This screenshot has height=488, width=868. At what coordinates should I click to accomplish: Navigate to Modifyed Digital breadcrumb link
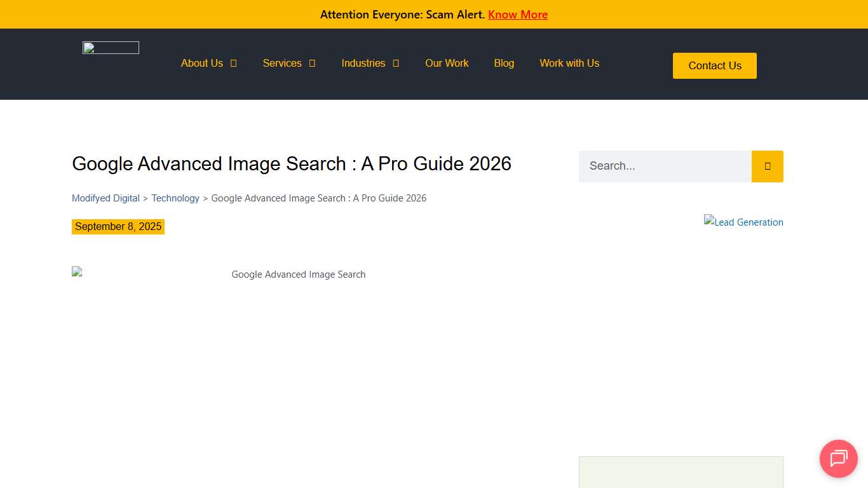click(x=105, y=198)
